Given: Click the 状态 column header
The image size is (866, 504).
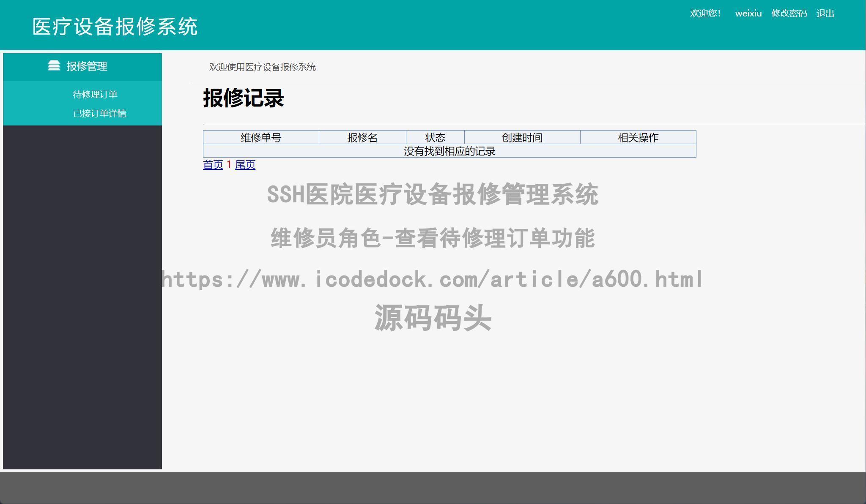Looking at the screenshot, I should point(435,137).
